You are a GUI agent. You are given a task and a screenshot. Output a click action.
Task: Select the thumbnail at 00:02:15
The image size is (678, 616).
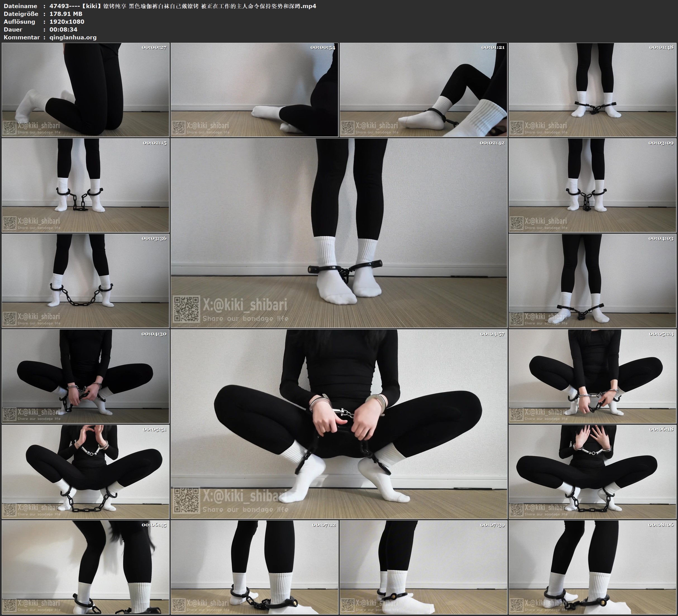click(85, 185)
